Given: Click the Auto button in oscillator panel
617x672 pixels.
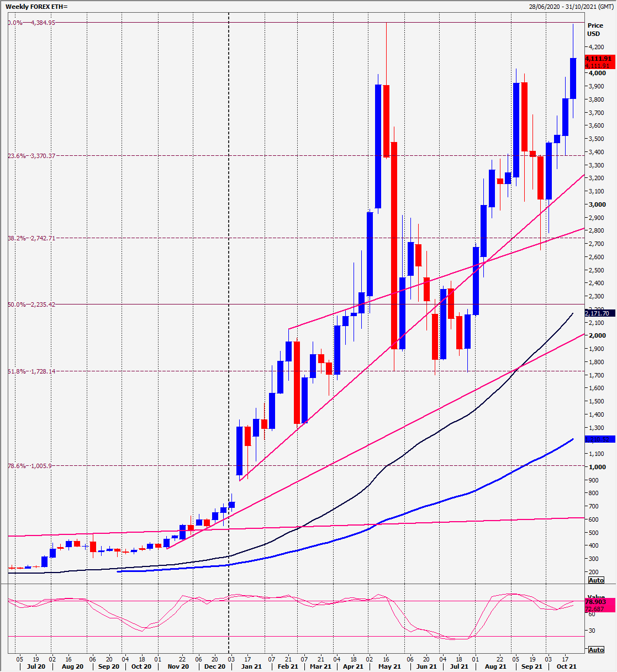Looking at the screenshot, I should pyautogui.click(x=597, y=650).
